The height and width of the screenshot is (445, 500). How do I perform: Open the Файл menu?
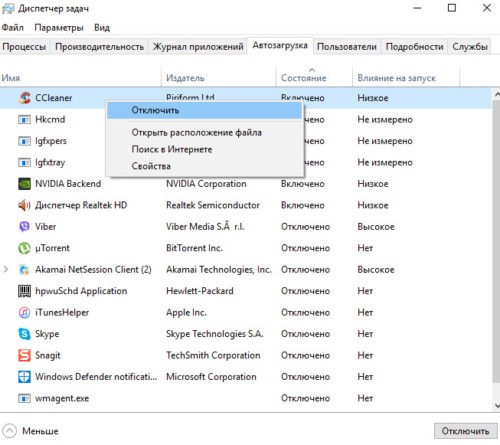point(13,27)
